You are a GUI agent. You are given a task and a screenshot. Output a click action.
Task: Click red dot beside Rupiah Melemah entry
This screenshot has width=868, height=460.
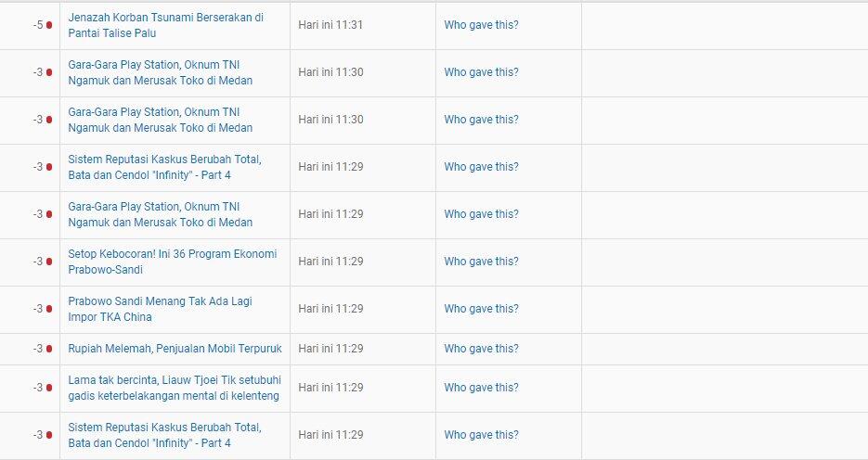click(x=49, y=349)
